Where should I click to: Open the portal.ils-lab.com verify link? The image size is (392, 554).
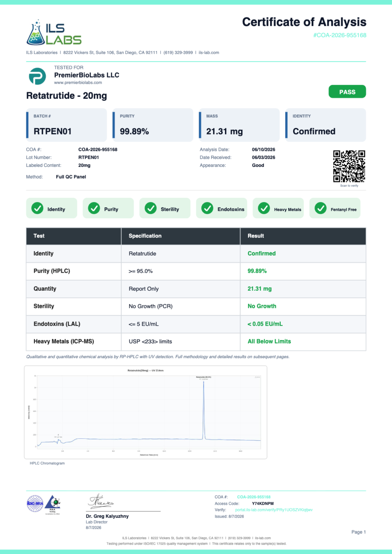[x=274, y=510]
